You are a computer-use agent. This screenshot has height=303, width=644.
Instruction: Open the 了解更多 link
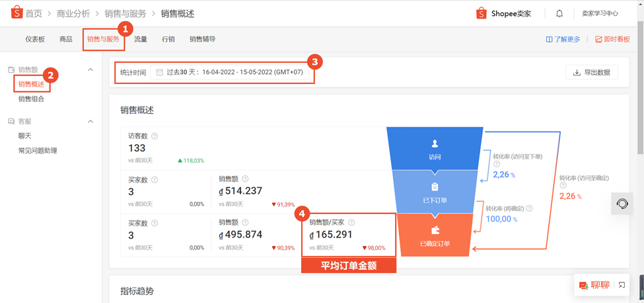click(x=563, y=40)
